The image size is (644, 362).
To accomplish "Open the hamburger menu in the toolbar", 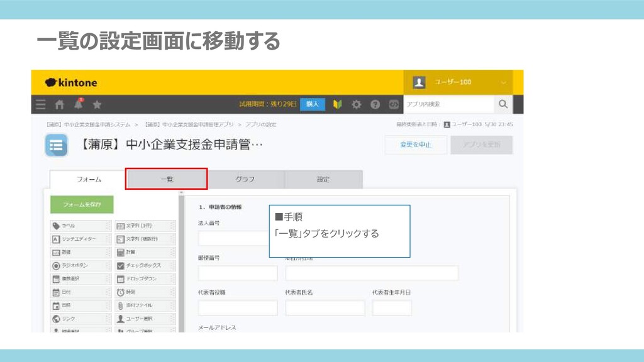I will 41,104.
